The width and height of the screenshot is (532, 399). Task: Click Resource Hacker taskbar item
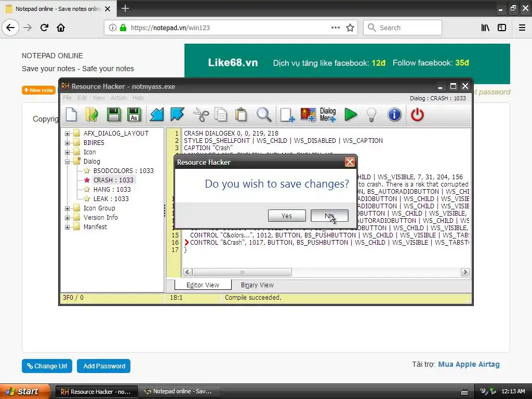96,392
